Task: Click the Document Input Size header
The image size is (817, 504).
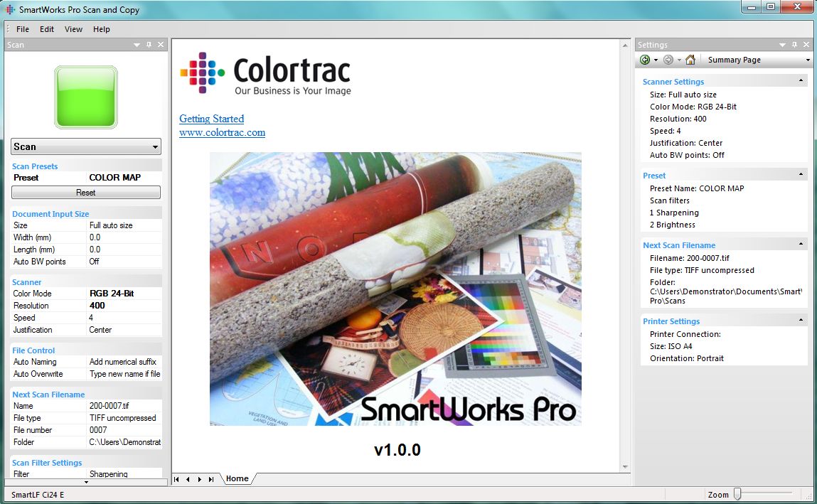Action: 50,214
